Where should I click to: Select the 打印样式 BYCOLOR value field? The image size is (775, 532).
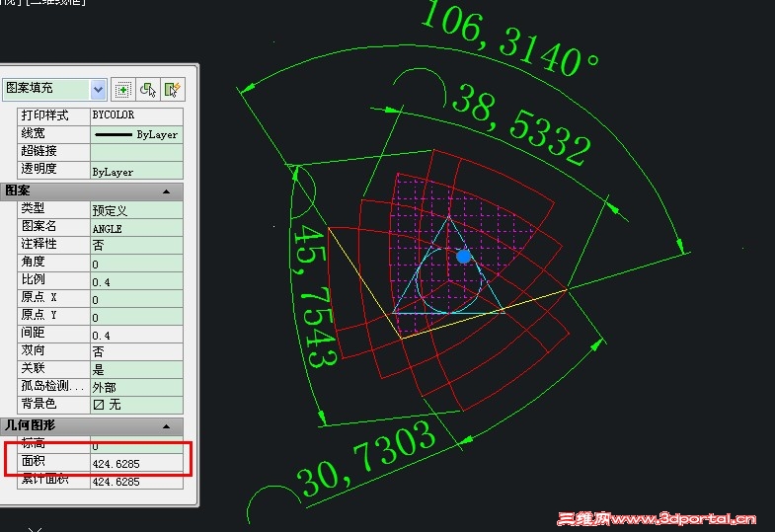(136, 115)
